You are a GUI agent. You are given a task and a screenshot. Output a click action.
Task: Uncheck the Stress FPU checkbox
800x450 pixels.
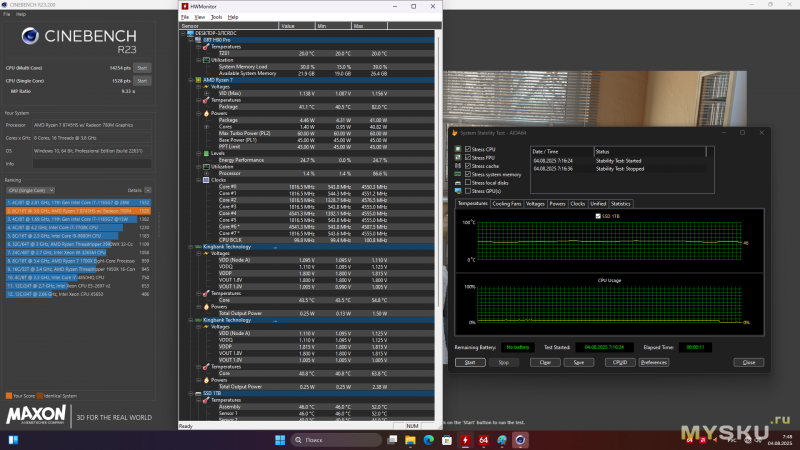pyautogui.click(x=468, y=158)
